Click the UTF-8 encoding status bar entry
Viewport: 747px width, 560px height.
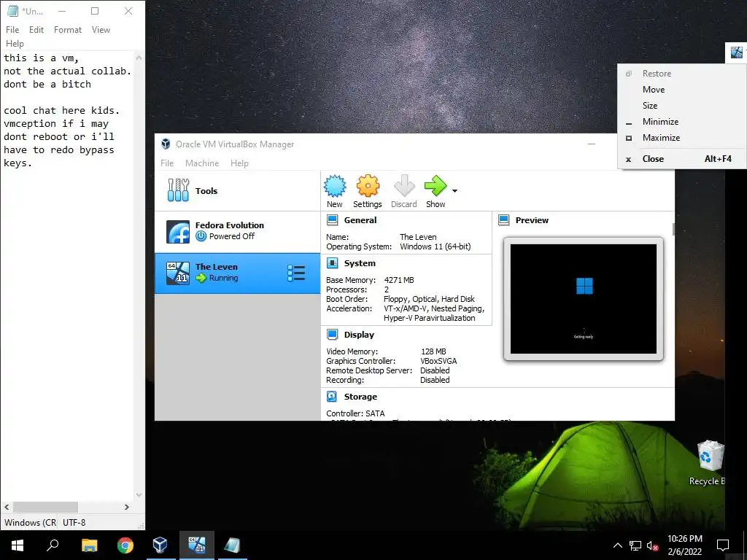tap(74, 522)
